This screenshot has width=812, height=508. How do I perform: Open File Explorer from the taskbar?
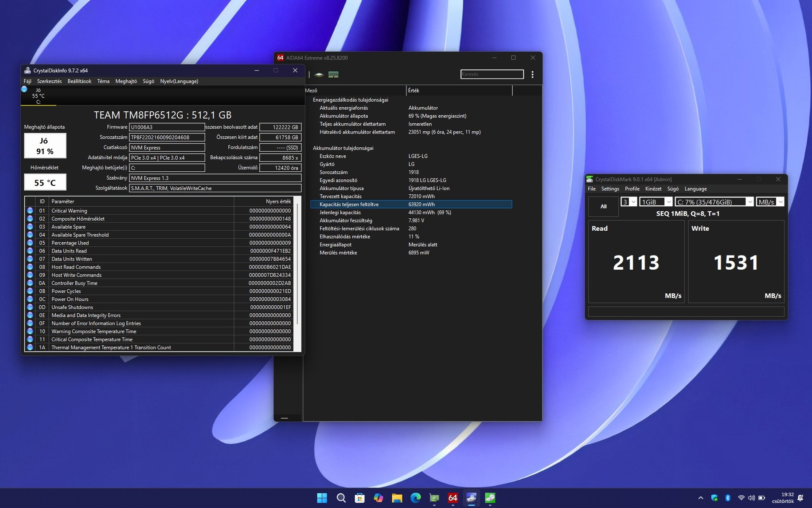point(397,498)
